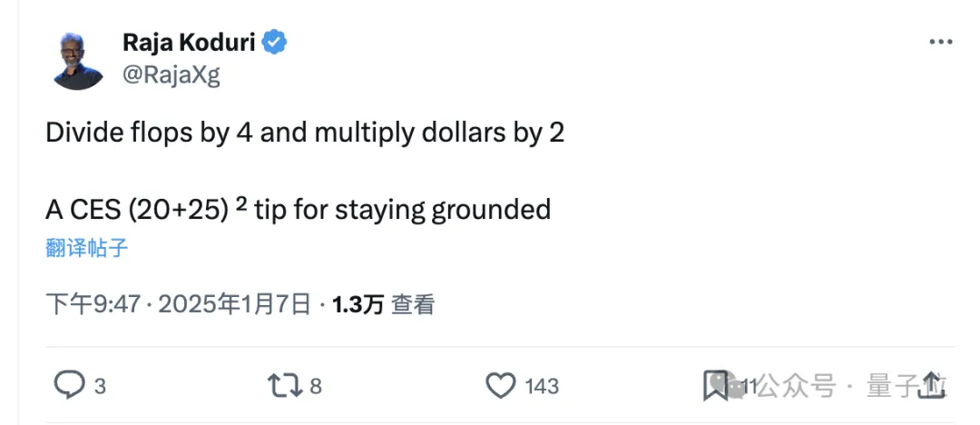Click the 2025年1月7日 post date
980x425 pixels.
click(x=235, y=304)
